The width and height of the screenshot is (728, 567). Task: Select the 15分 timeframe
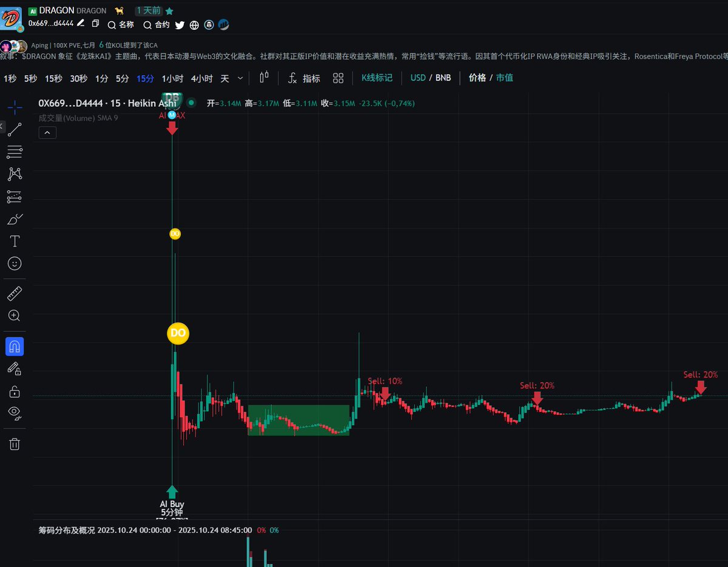pos(145,78)
